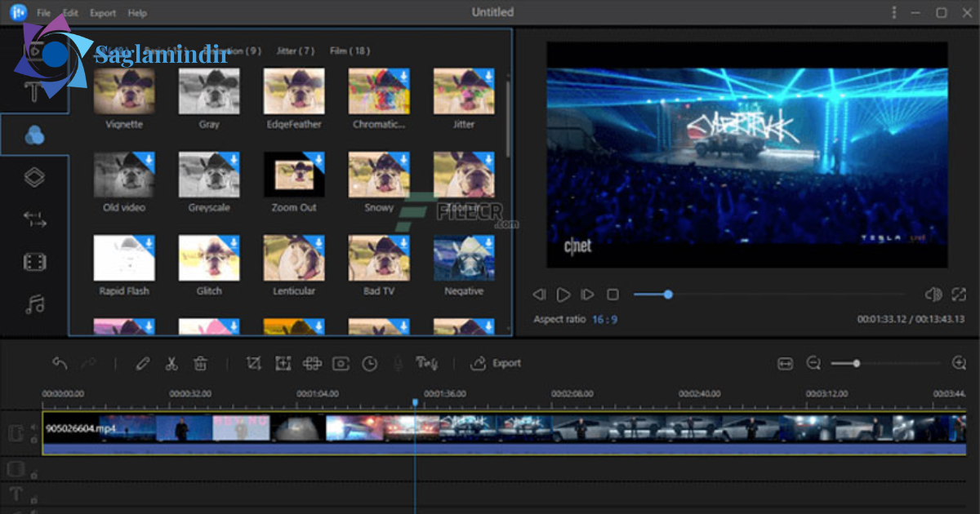Select the Bad TV filter thumbnail
This screenshot has height=514, width=980.
[379, 257]
